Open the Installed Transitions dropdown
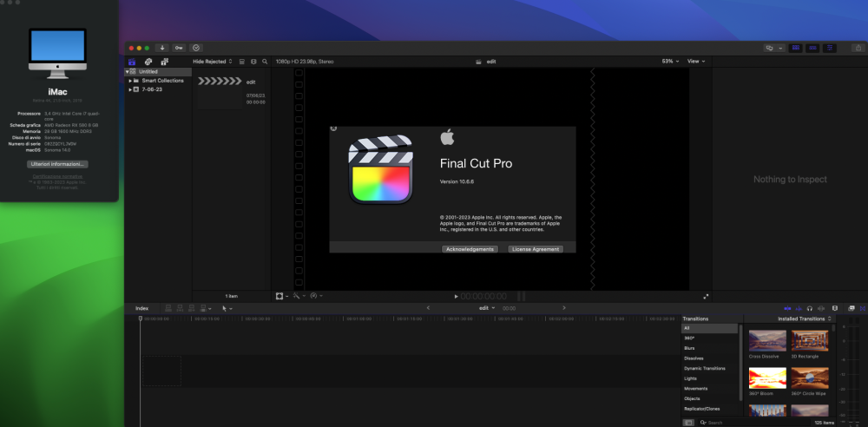Screen dimensions: 868x427 (x=805, y=319)
